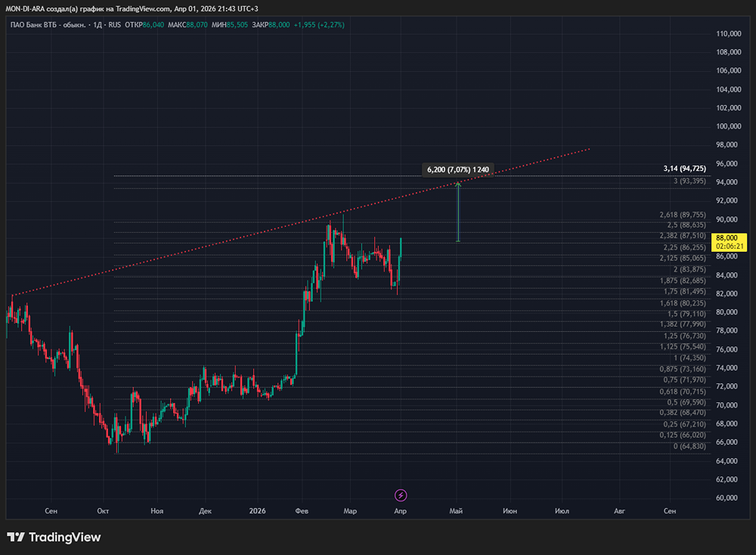756x555 pixels.
Task: Click the 2026 label on the time axis
Action: pos(258,510)
